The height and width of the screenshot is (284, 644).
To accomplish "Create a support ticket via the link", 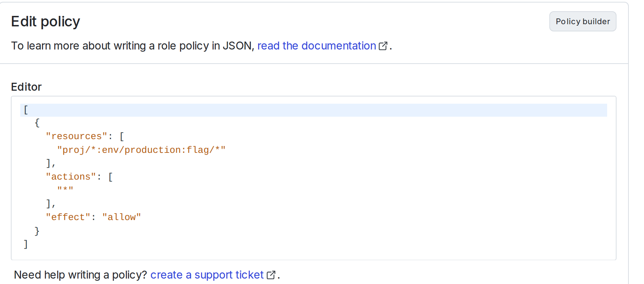I will click(x=207, y=275).
